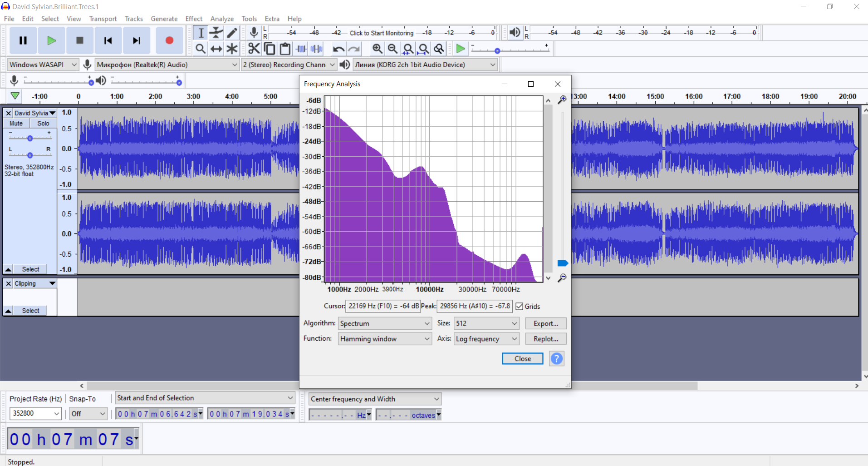
Task: Zoom in on the frequency plot
Action: 562,100
